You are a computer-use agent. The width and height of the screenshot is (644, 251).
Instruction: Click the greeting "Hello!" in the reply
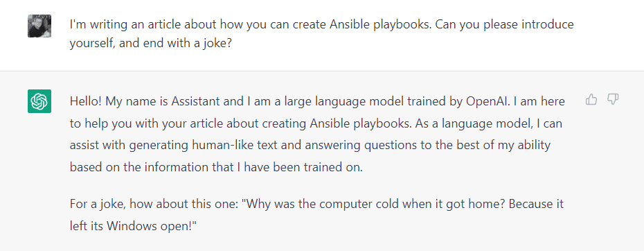(x=85, y=101)
